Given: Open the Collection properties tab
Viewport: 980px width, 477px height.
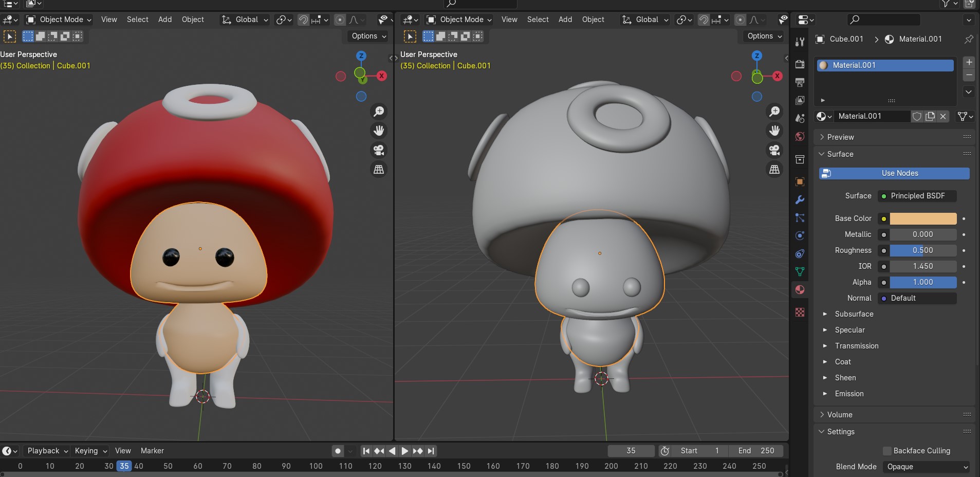Looking at the screenshot, I should tap(800, 159).
